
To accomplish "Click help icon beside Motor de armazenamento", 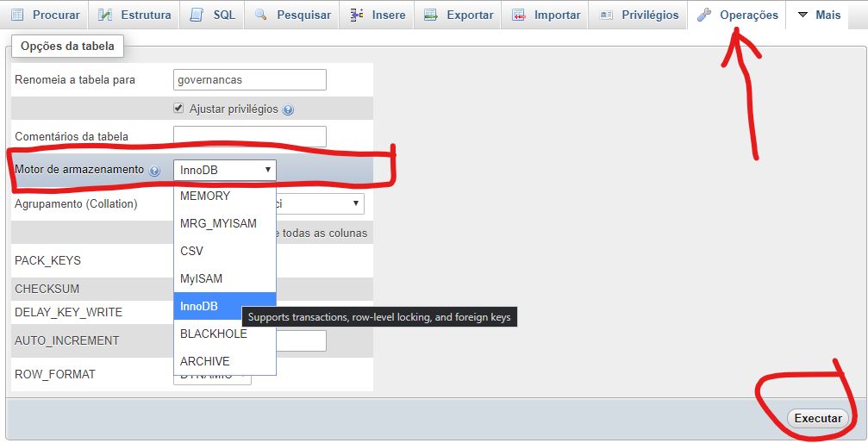I will pyautogui.click(x=155, y=171).
